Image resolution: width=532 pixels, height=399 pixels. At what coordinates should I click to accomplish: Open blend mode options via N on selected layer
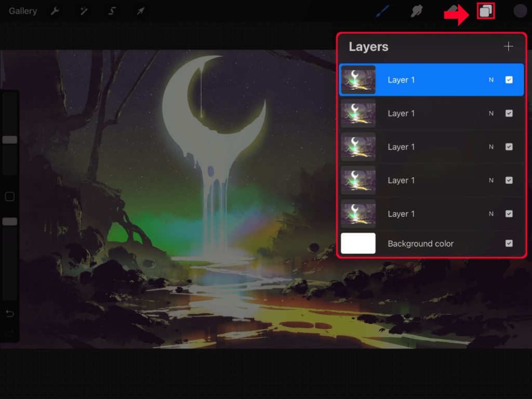coord(491,79)
